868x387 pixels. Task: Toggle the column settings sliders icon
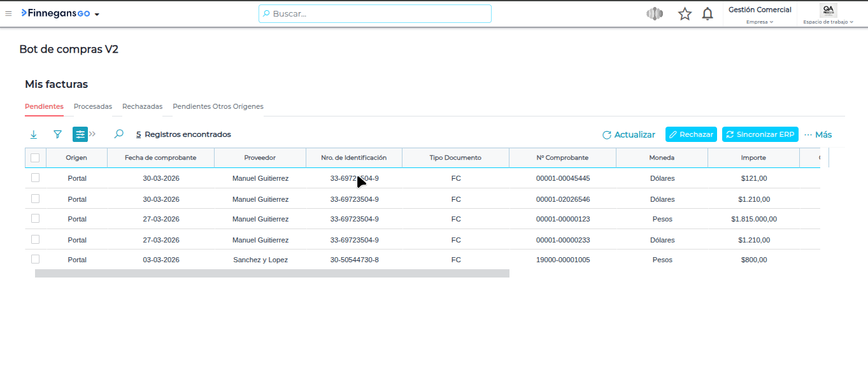[80, 134]
